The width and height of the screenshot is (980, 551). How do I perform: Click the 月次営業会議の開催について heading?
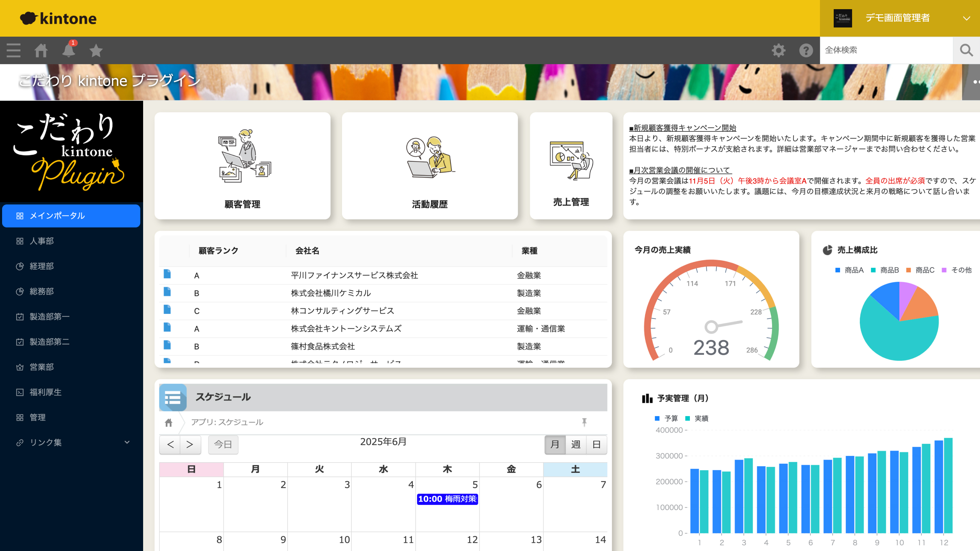pyautogui.click(x=680, y=170)
